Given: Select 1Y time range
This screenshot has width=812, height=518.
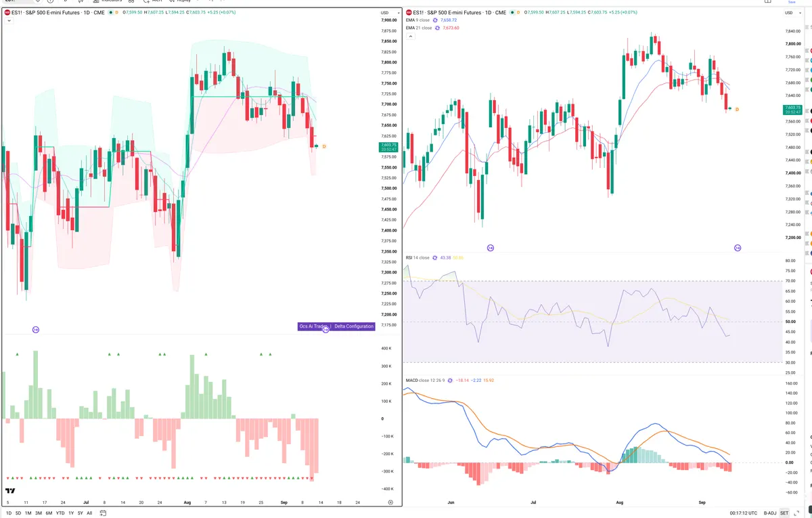Looking at the screenshot, I should point(71,513).
